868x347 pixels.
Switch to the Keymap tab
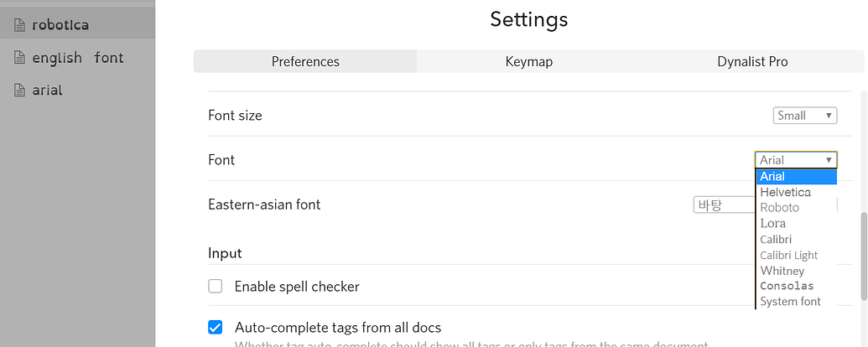(x=528, y=61)
